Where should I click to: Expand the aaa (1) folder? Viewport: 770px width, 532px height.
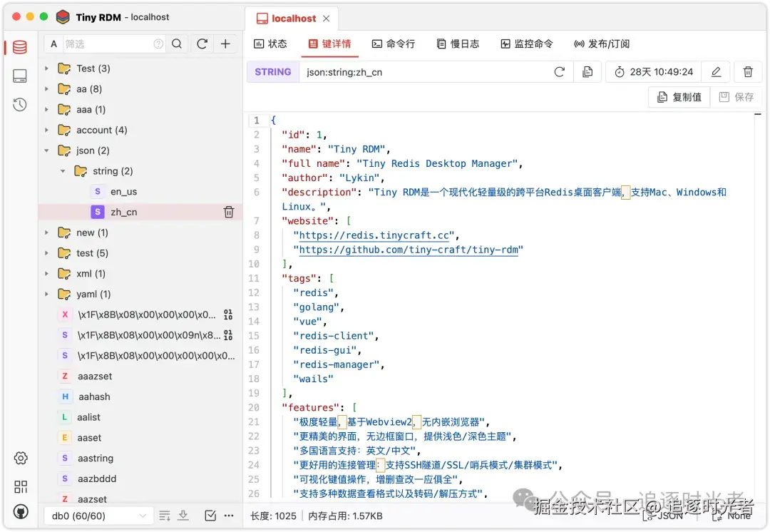[46, 110]
